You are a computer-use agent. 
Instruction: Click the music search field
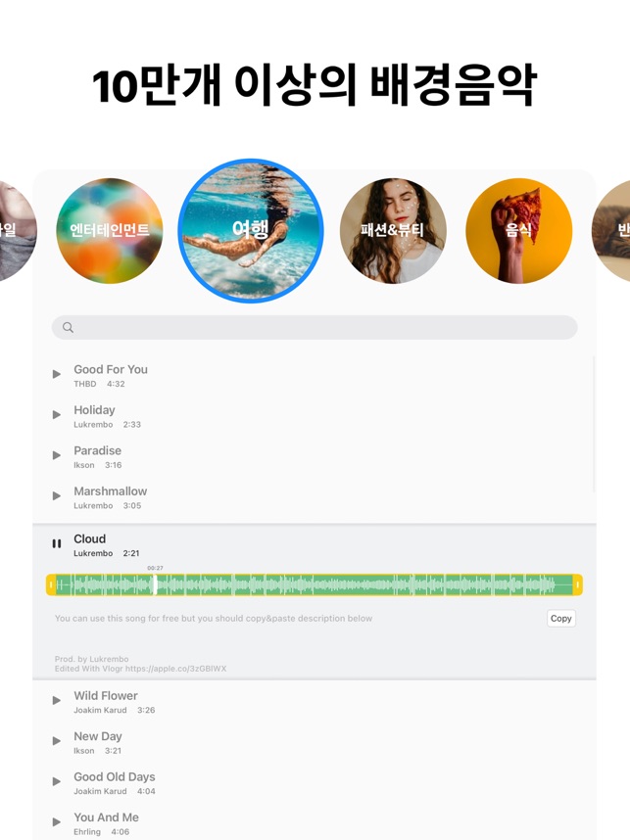[x=315, y=327]
